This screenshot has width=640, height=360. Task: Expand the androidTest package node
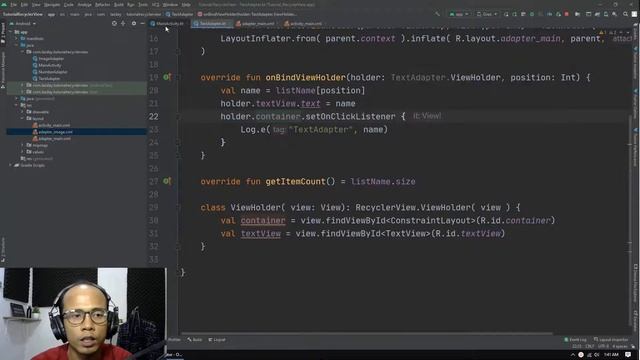pos(23,85)
